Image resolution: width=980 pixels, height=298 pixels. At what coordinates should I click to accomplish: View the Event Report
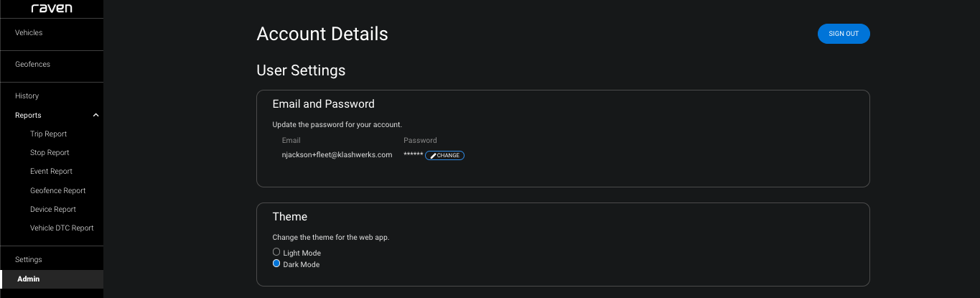click(x=51, y=171)
